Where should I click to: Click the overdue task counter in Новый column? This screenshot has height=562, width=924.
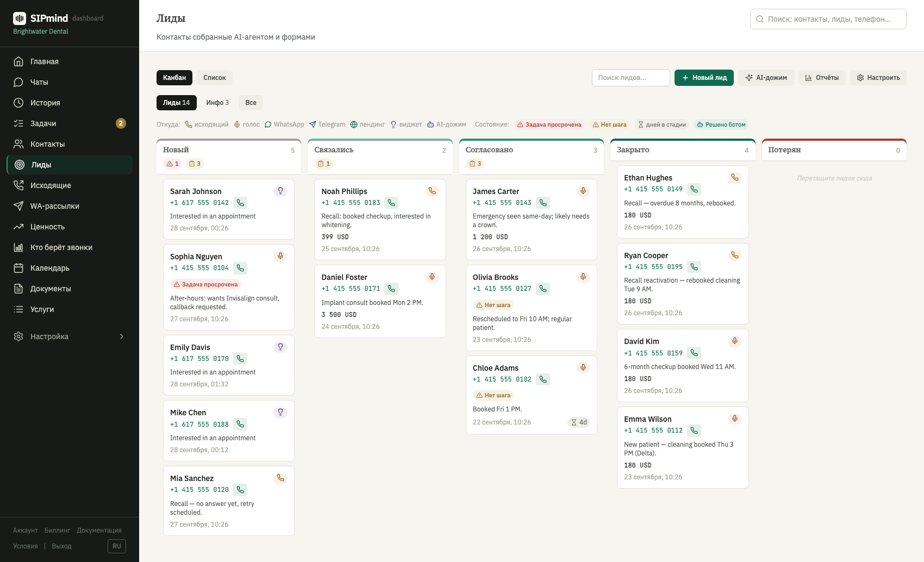[x=173, y=164]
